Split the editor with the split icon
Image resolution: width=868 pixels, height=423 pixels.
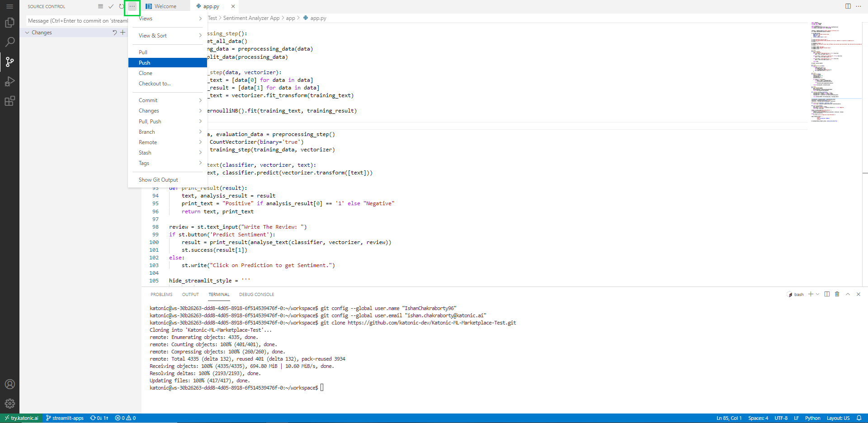(848, 6)
